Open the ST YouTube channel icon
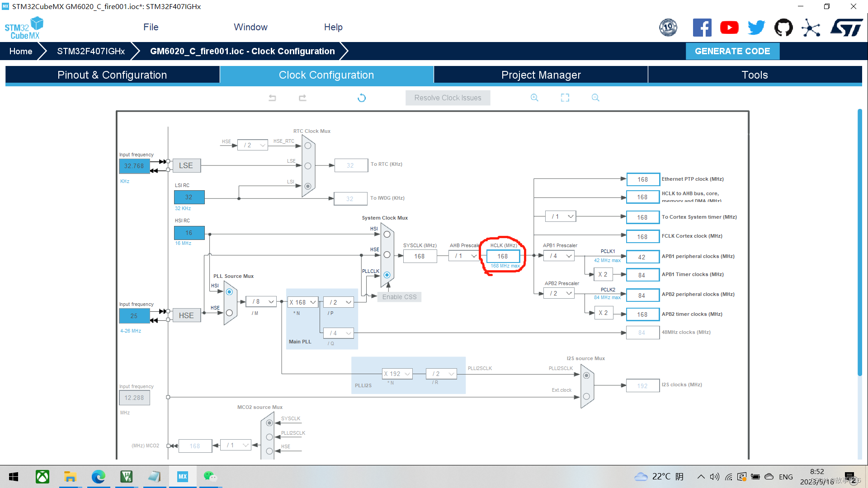This screenshot has height=488, width=868. click(x=729, y=28)
